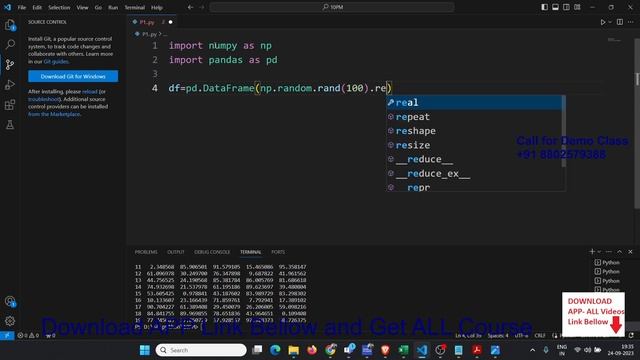Screen dimensions: 640x360
Task: Close the terminal panel
Action: pos(630,252)
